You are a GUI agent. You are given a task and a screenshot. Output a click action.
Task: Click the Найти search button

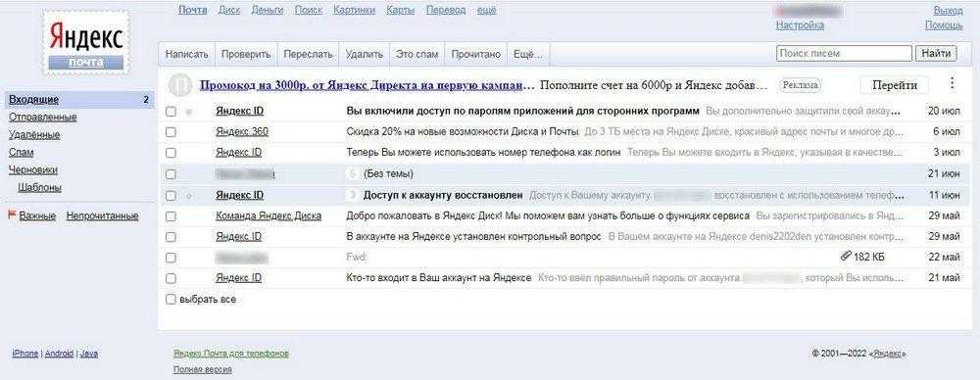coord(936,54)
